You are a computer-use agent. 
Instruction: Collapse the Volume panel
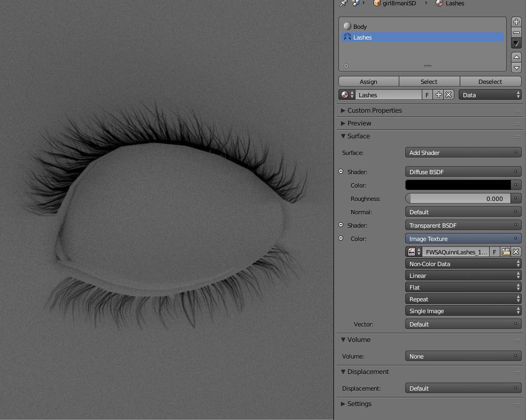(x=343, y=339)
